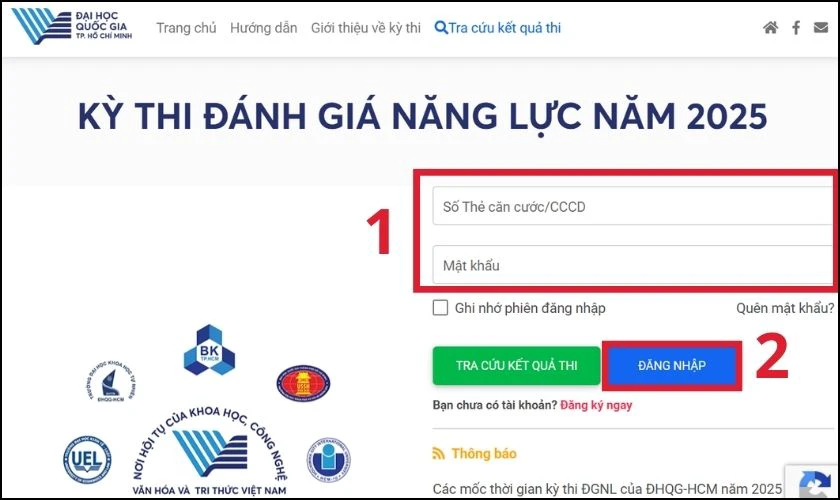
Task: Click the blue ĐĂNG NHẬP button
Action: [672, 365]
